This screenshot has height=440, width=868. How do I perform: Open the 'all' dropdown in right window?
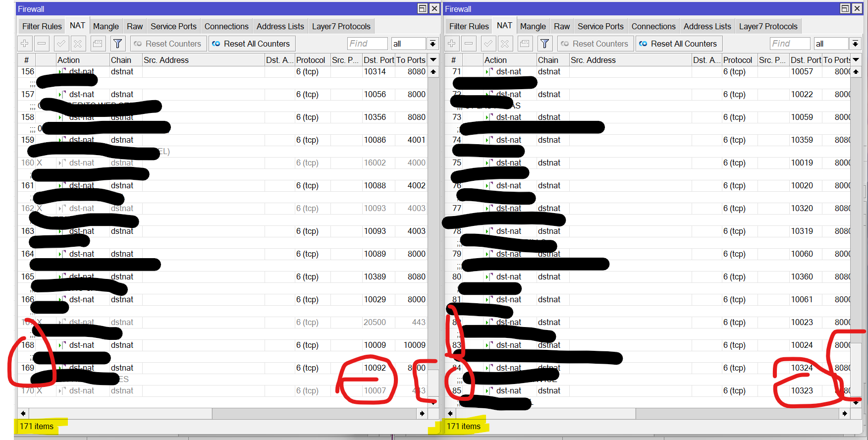coord(855,44)
